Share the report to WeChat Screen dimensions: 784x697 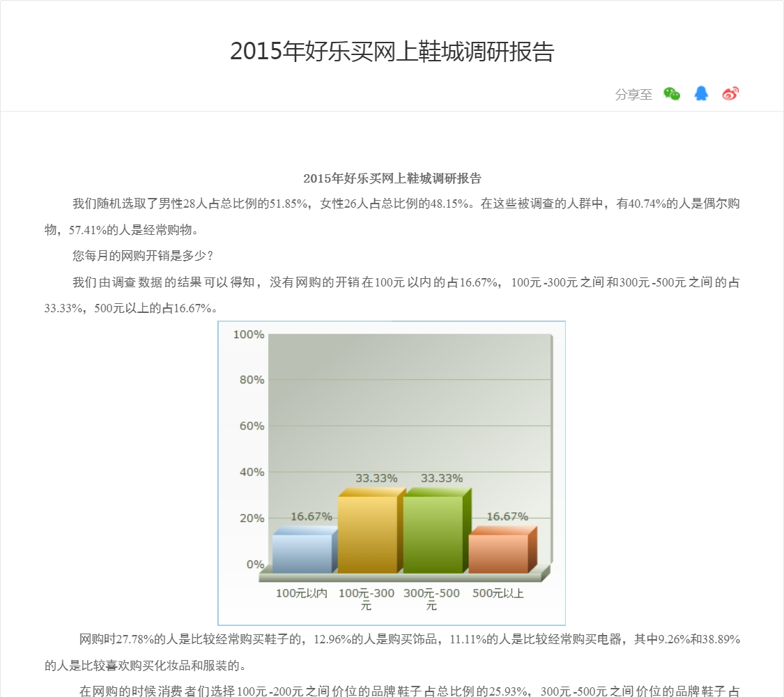[x=672, y=93]
